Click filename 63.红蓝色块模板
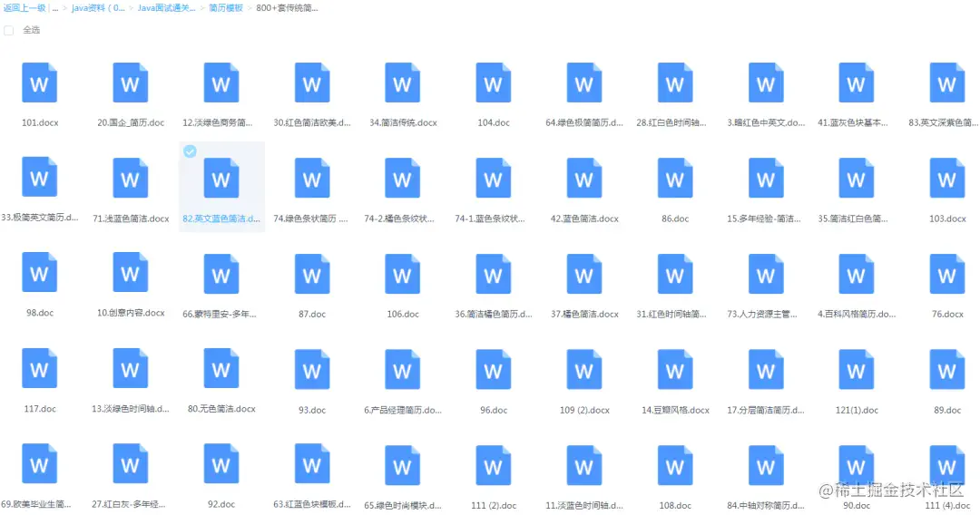The height and width of the screenshot is (515, 980). (312, 504)
